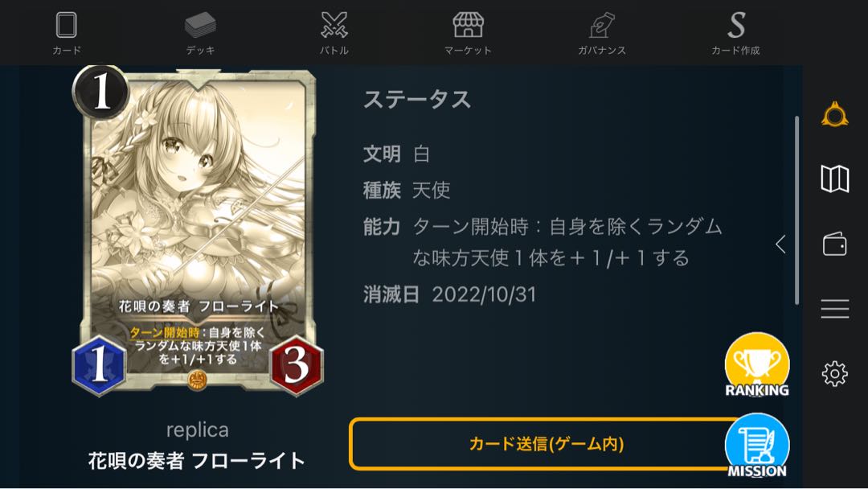
Task: Open settings gear in sidebar
Action: tap(835, 374)
